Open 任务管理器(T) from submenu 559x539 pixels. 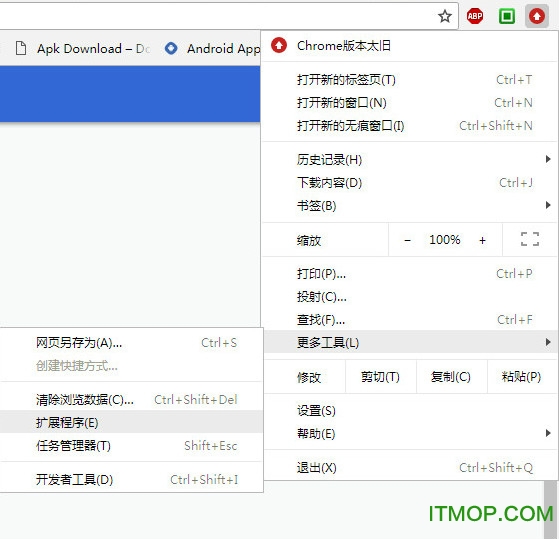point(131,446)
